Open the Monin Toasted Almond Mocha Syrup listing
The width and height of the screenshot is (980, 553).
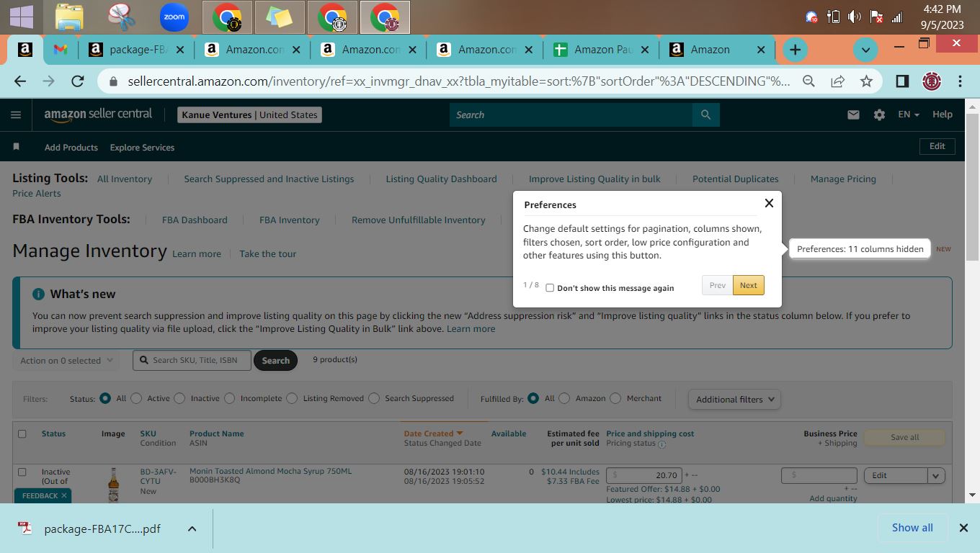(x=270, y=472)
